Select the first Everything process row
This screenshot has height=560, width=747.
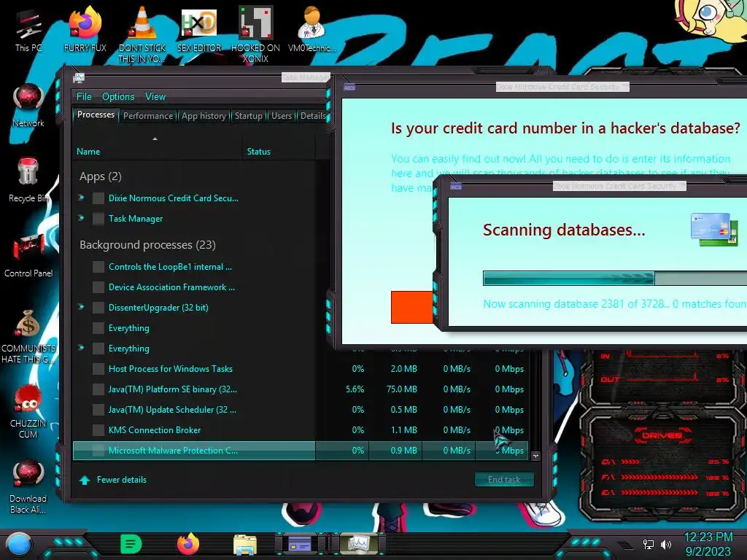(x=128, y=328)
